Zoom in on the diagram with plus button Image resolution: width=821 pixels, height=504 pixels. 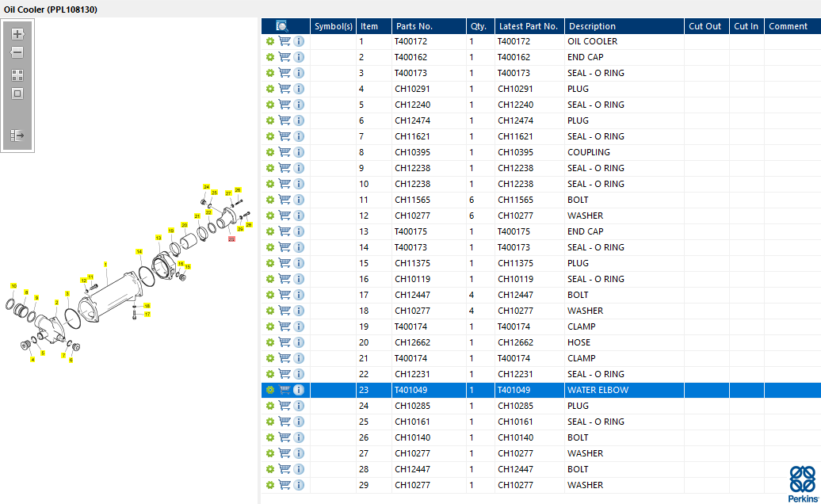point(17,34)
